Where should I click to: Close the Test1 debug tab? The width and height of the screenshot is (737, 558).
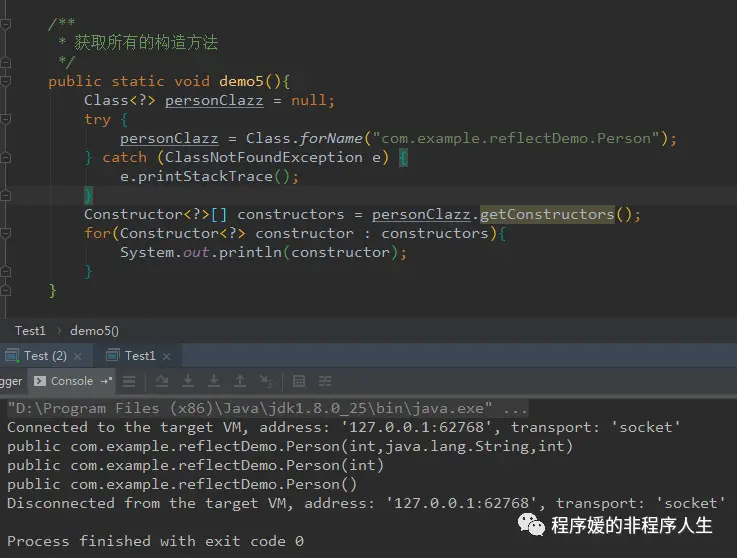[x=166, y=356]
